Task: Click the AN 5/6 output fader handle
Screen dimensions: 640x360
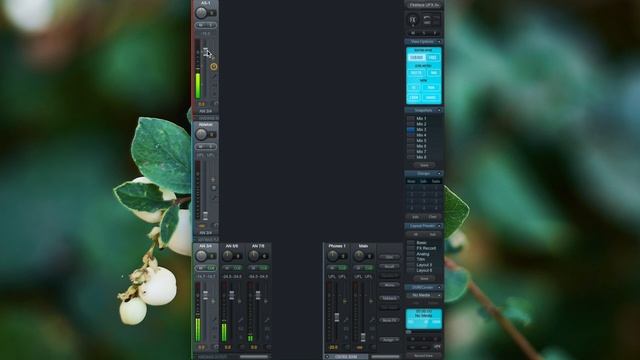Action: click(x=232, y=295)
